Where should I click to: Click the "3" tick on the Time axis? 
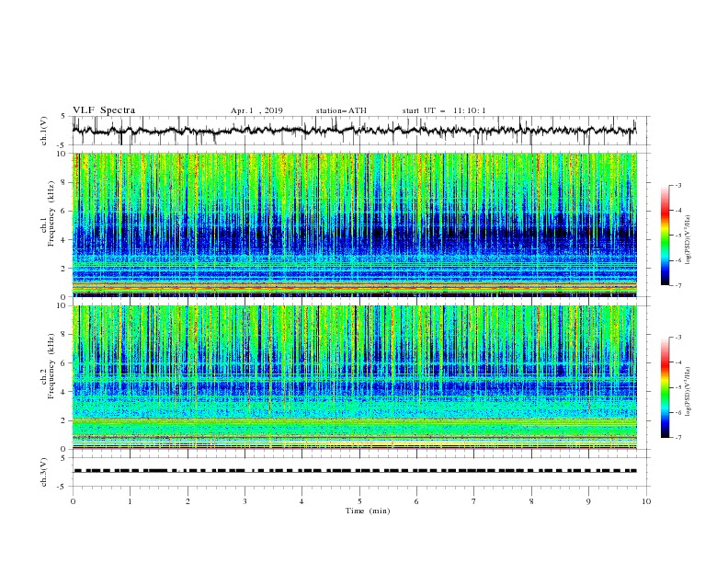click(245, 501)
